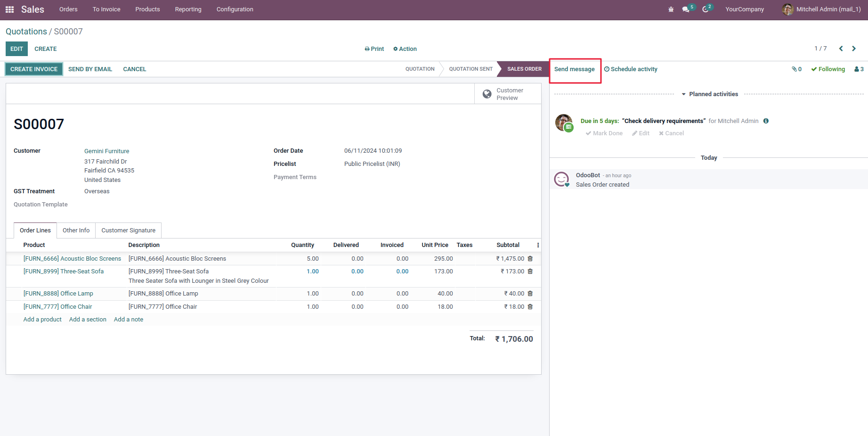The width and height of the screenshot is (868, 436).
Task: Mark the planned activity as done
Action: tap(604, 133)
